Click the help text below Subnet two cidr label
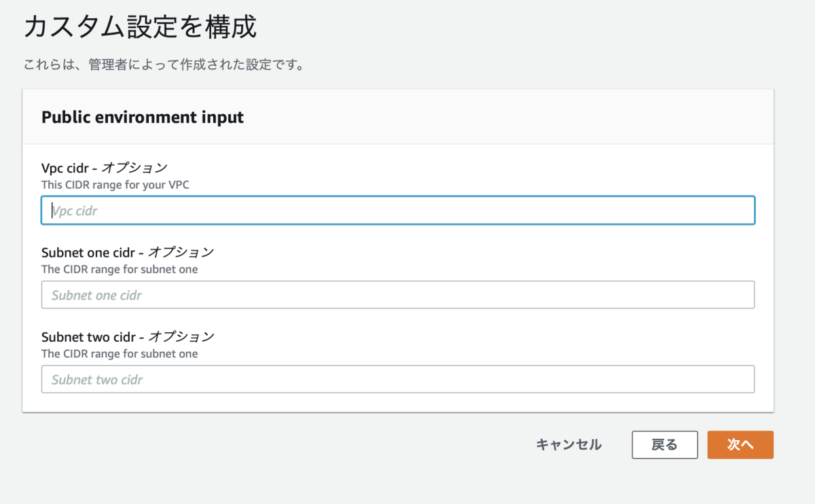 tap(120, 353)
